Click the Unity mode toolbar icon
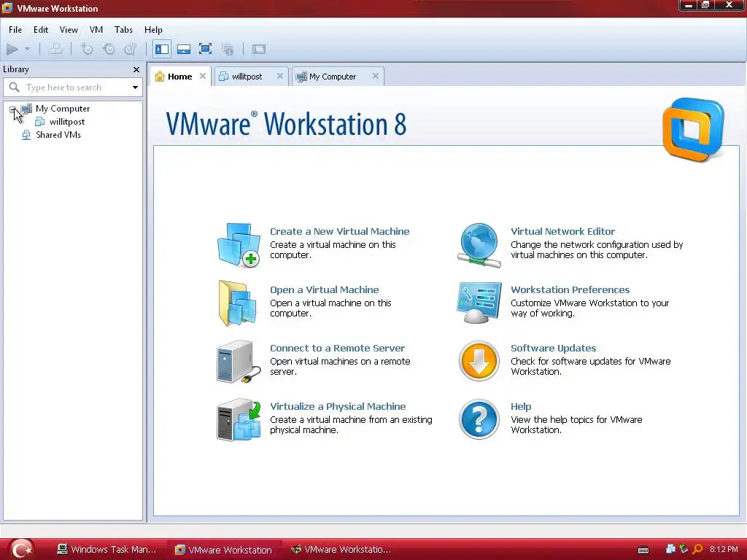 coord(228,49)
